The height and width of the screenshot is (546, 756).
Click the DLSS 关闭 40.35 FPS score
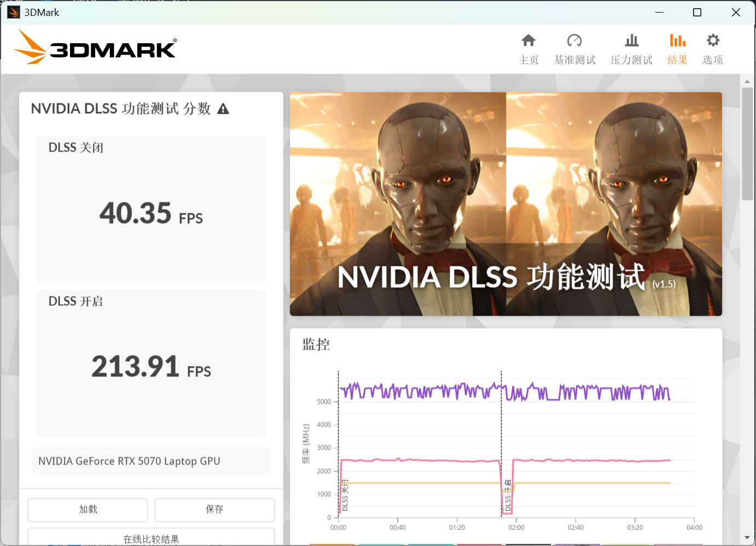coord(151,213)
